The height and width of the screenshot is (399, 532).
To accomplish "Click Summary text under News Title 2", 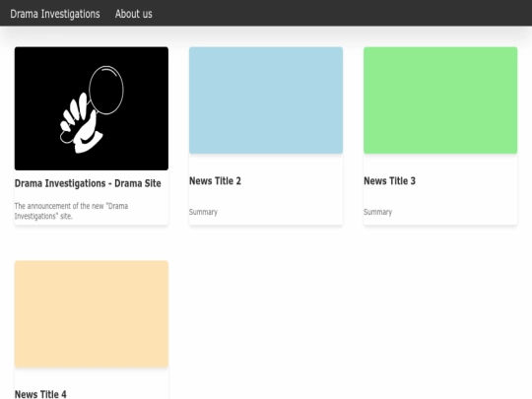I will point(203,212).
